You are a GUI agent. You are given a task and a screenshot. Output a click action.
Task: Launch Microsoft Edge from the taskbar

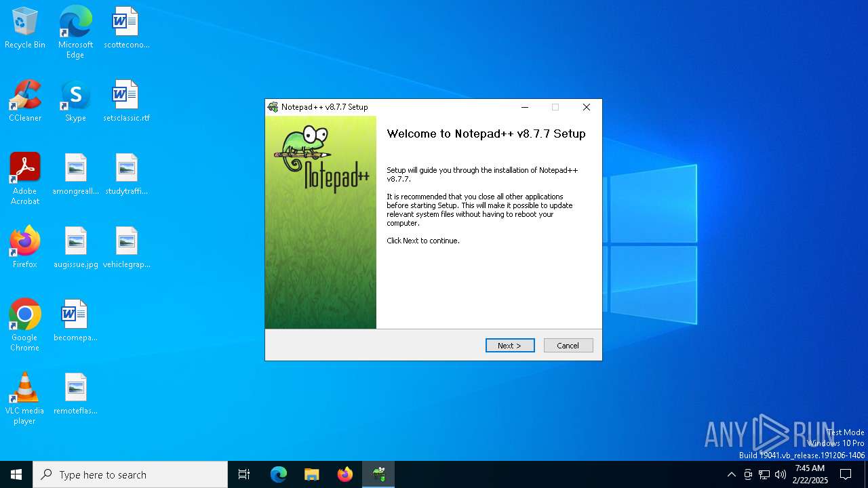click(279, 474)
